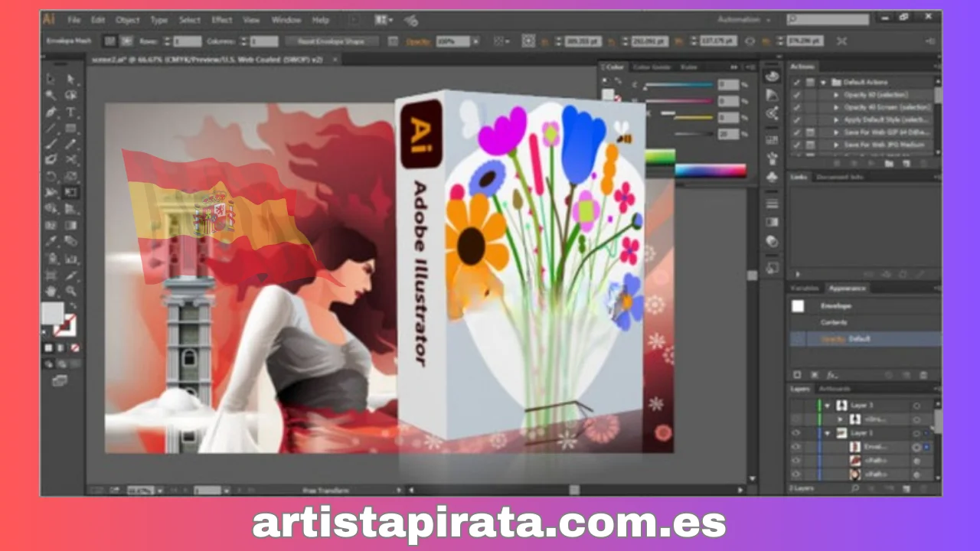
Task: Select the Hand tool
Action: [x=51, y=291]
